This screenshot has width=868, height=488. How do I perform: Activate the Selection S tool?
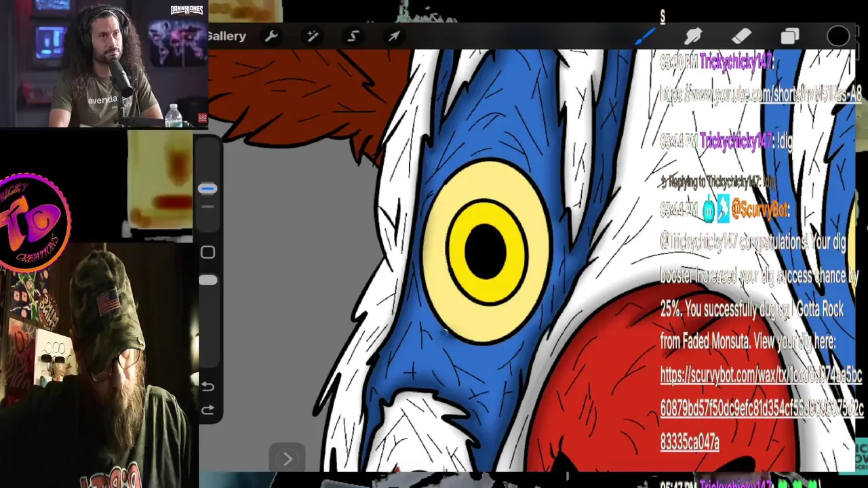click(x=353, y=36)
